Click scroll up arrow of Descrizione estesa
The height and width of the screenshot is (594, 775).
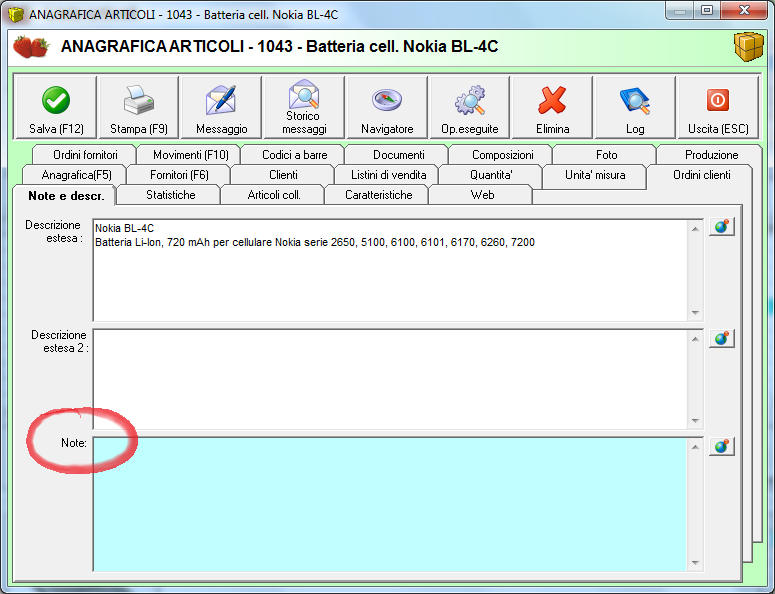[x=695, y=229]
